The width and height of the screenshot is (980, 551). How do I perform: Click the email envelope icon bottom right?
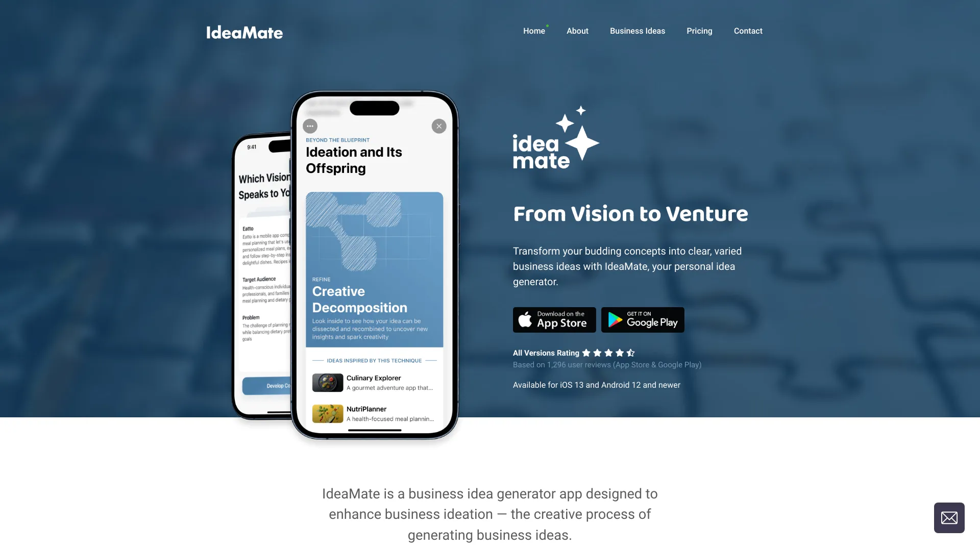949,517
